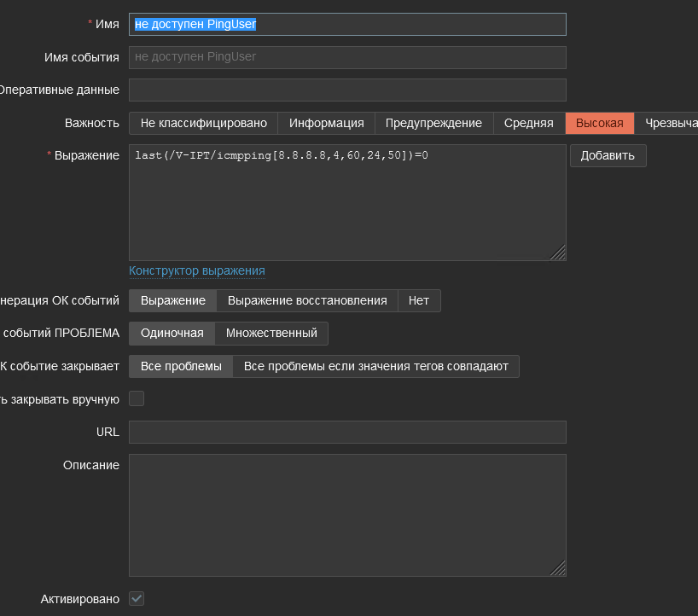Click the URL input field

click(347, 433)
